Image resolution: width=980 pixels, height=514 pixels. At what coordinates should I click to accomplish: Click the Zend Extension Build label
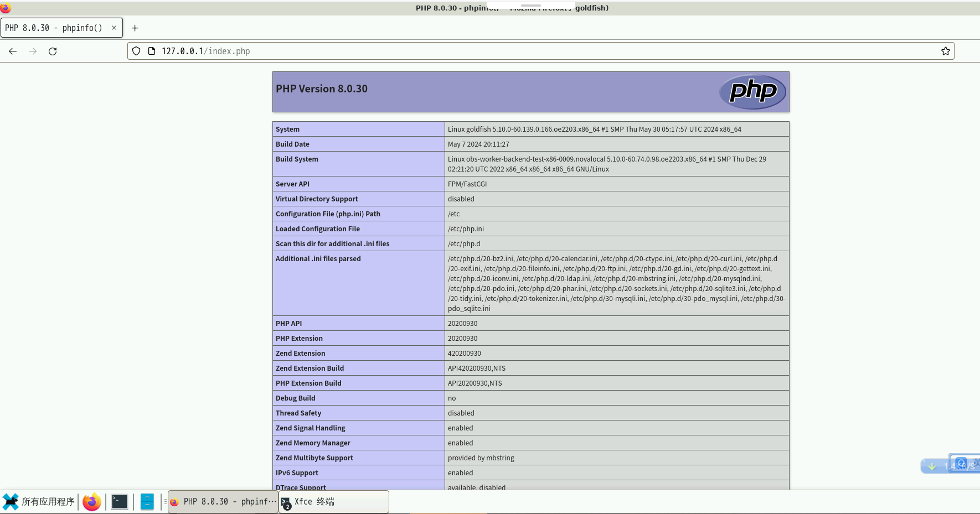pos(310,368)
